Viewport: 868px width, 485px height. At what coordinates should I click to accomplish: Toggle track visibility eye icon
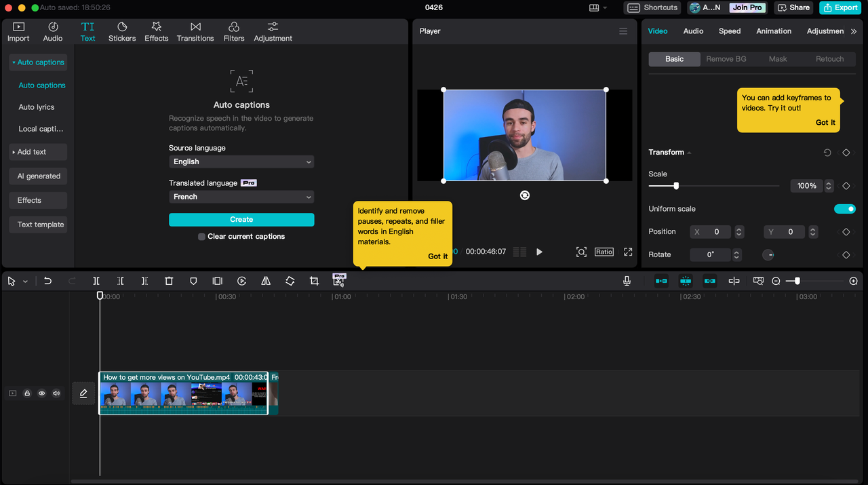coord(42,393)
